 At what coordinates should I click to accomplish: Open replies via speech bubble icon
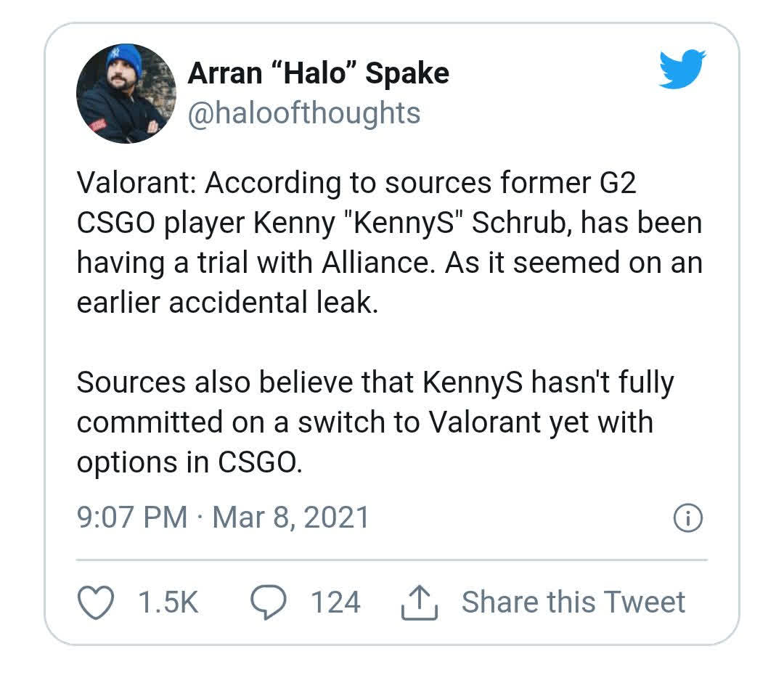(x=269, y=602)
